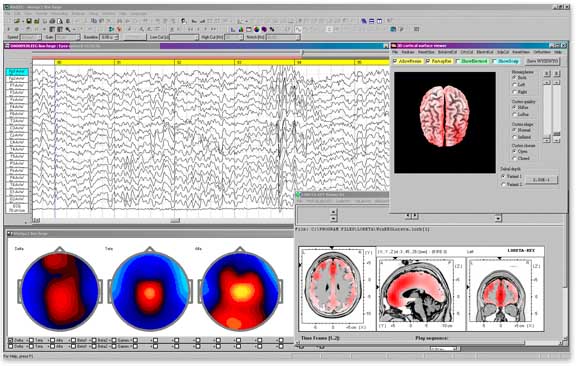Click the bar chart spectrum icon
The height and width of the screenshot is (366, 576).
pyautogui.click(x=241, y=29)
